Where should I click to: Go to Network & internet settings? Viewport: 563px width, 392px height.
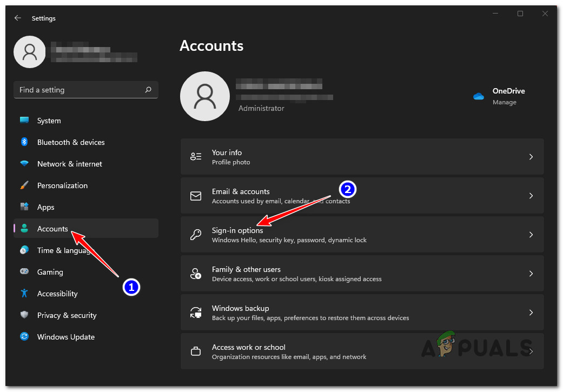[x=86, y=164]
